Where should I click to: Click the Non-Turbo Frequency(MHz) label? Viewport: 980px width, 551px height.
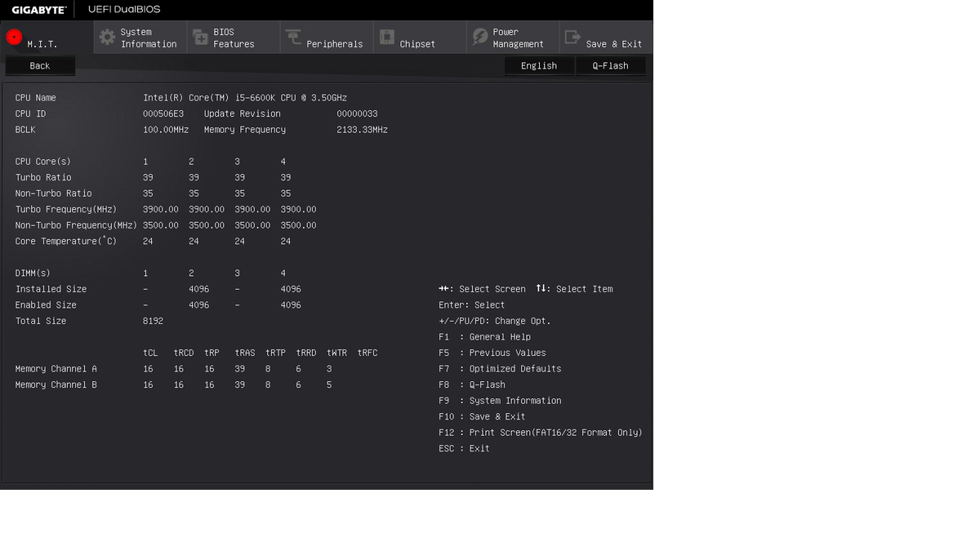point(76,225)
